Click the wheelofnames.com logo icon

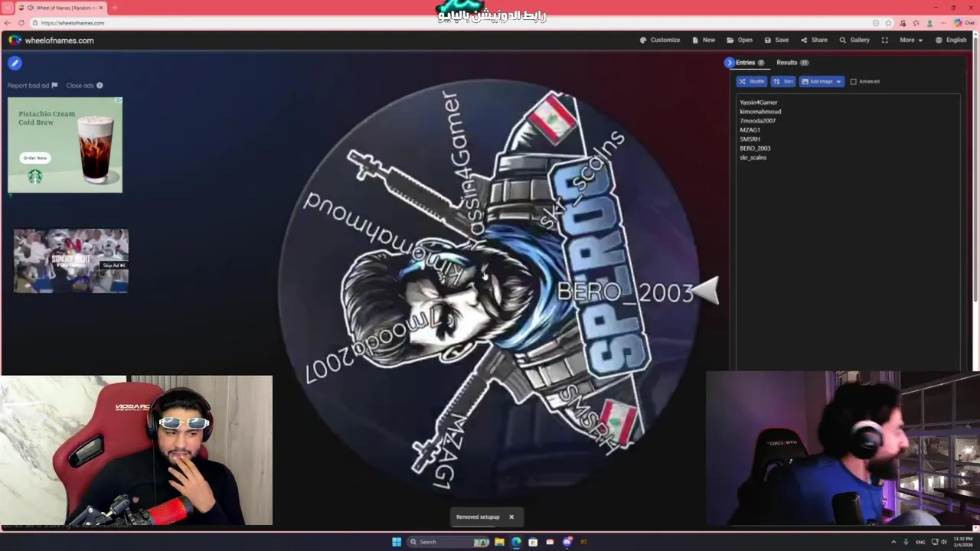click(15, 41)
